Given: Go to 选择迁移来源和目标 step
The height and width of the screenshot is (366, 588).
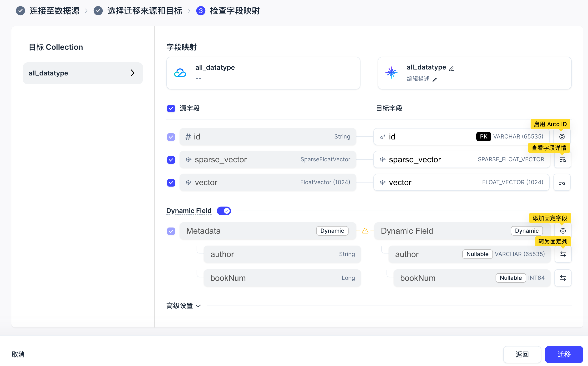Looking at the screenshot, I should tap(145, 11).
